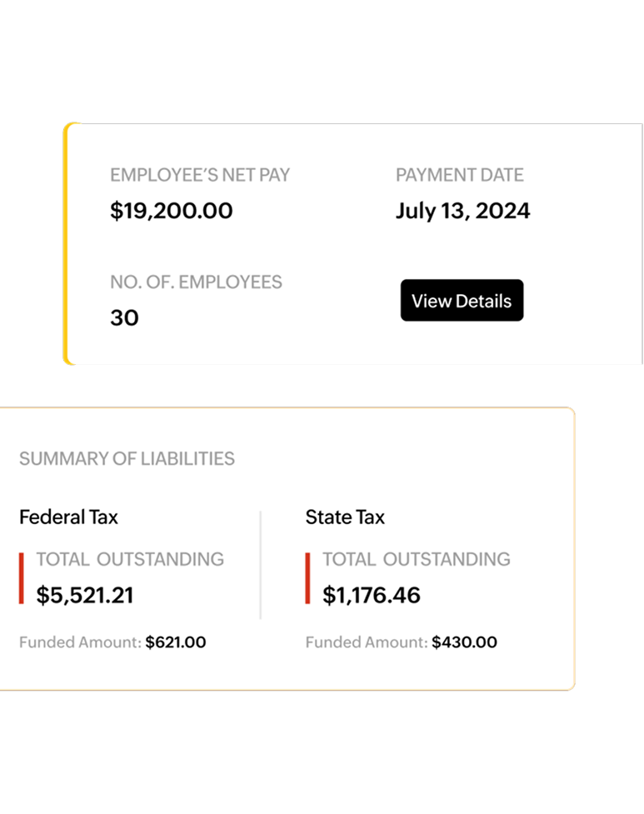The width and height of the screenshot is (644, 814).
Task: Click the employee count value 30
Action: click(124, 317)
